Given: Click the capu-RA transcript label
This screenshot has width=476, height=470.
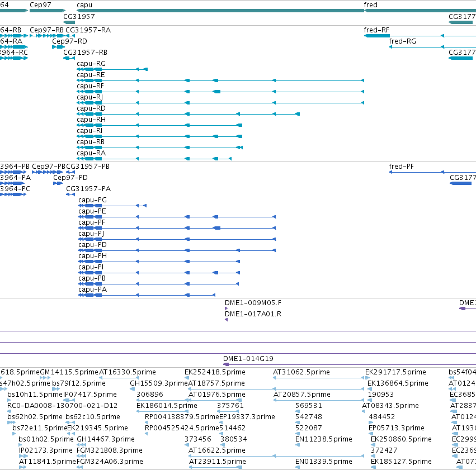Looking at the screenshot, I should [x=91, y=154].
